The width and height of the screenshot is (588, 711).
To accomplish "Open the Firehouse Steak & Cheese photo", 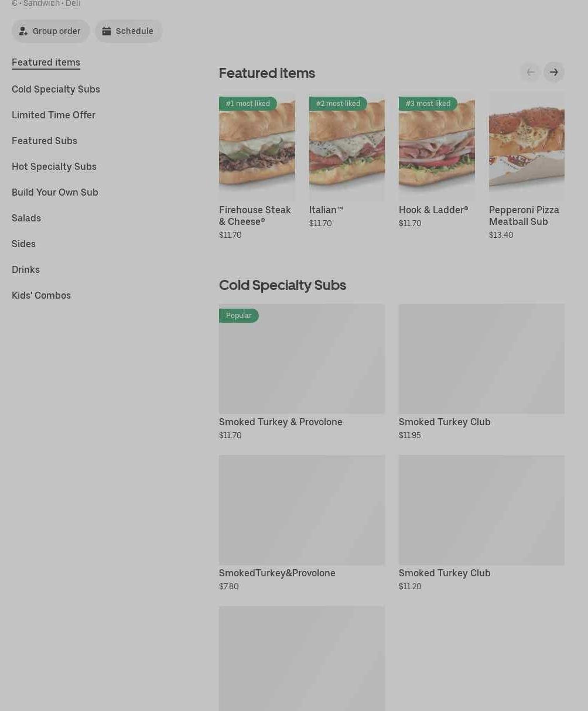I will tap(257, 146).
